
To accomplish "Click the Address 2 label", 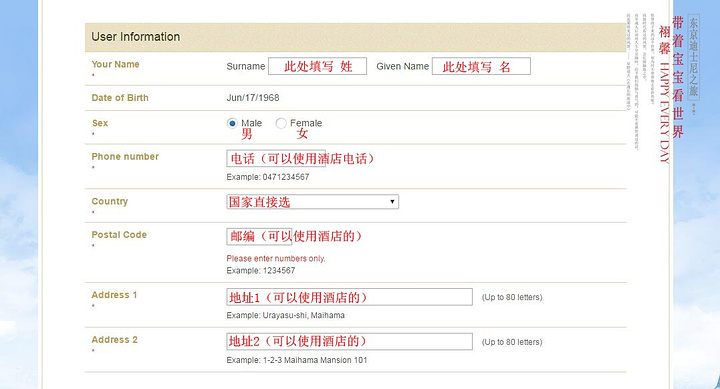I will coord(114,340).
